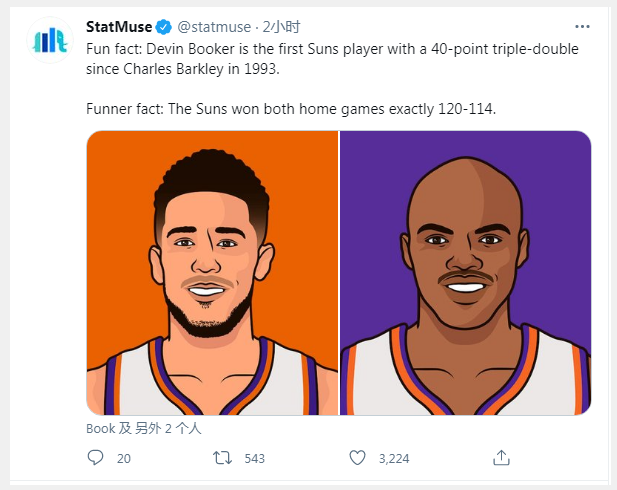Like the tweet with the heart icon
Viewport: 617px width, 490px height.
click(x=358, y=458)
